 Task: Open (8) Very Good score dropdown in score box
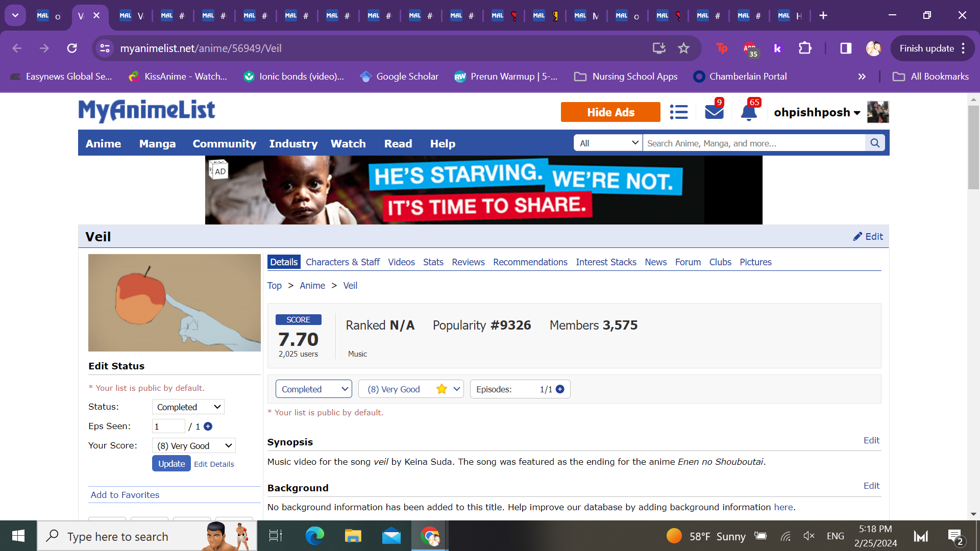point(411,389)
